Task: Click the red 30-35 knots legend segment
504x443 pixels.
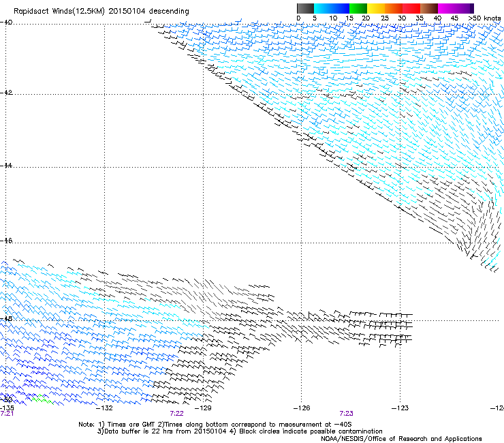Action: [411, 8]
